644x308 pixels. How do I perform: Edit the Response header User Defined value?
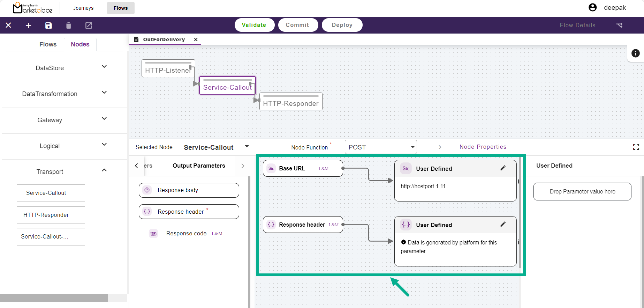coord(503,225)
